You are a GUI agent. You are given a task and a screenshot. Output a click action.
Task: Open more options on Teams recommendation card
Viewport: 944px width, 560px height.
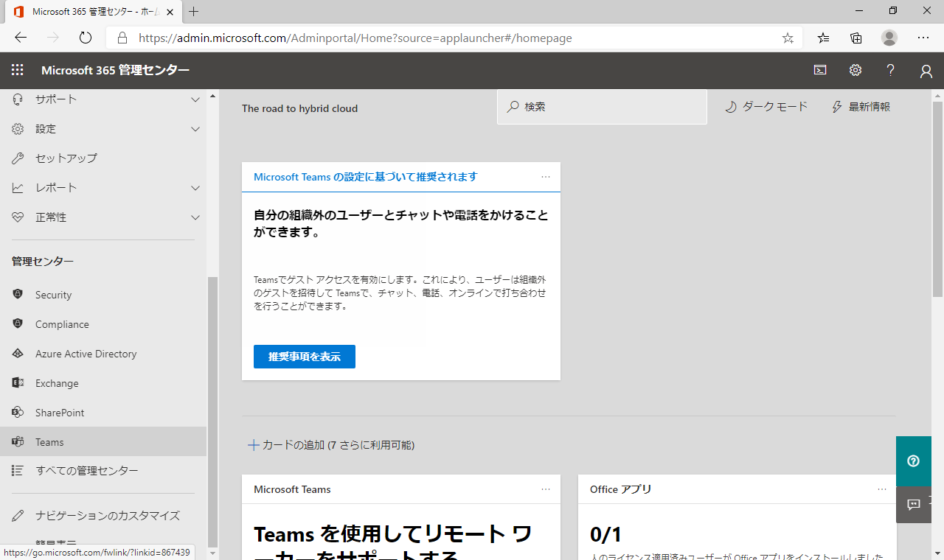(546, 177)
